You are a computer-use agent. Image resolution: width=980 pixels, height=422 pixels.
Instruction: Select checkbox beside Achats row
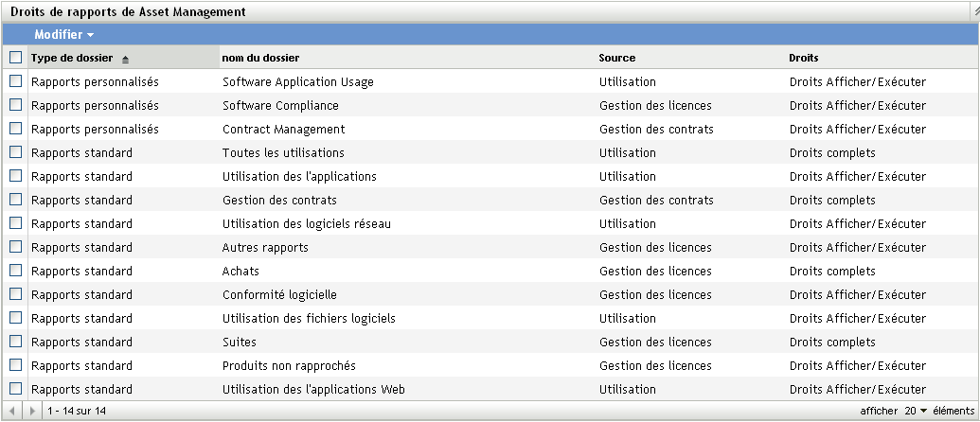tap(15, 271)
